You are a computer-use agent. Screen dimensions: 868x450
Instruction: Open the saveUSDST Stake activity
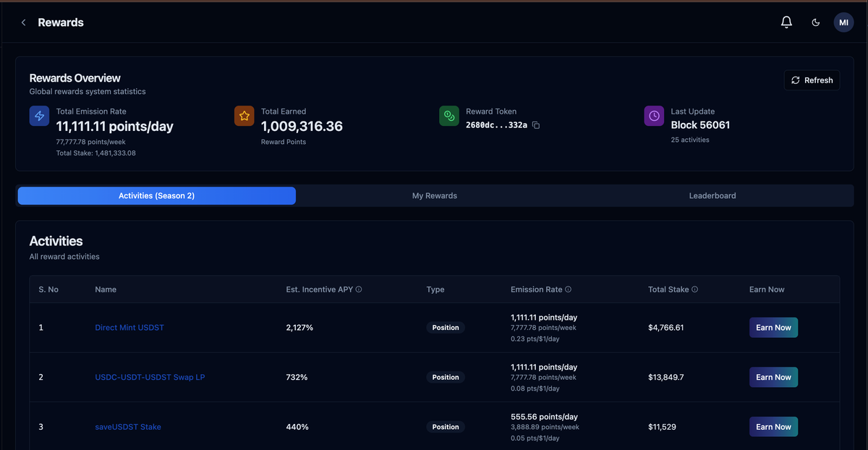127,427
